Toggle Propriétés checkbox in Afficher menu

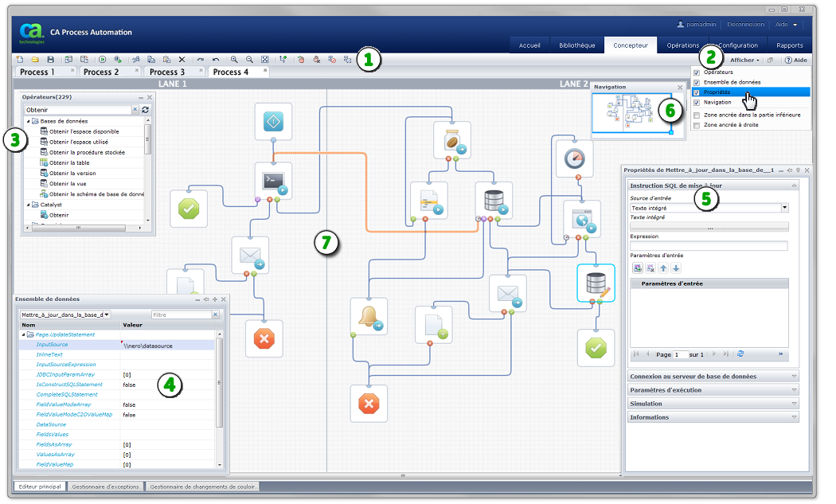pos(697,93)
